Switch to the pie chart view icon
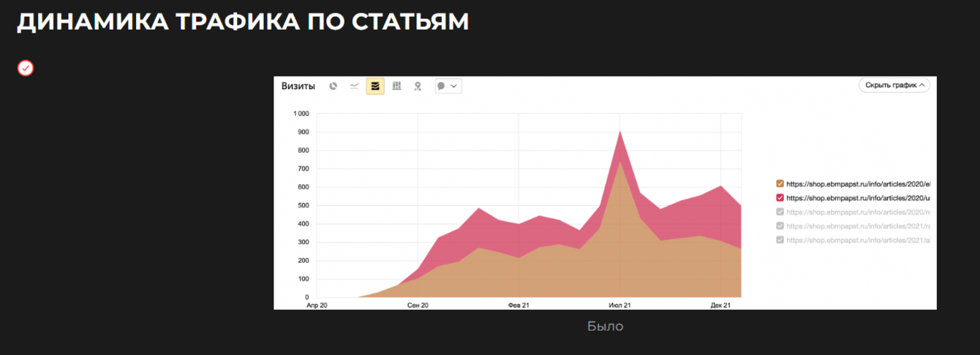 coord(333,86)
